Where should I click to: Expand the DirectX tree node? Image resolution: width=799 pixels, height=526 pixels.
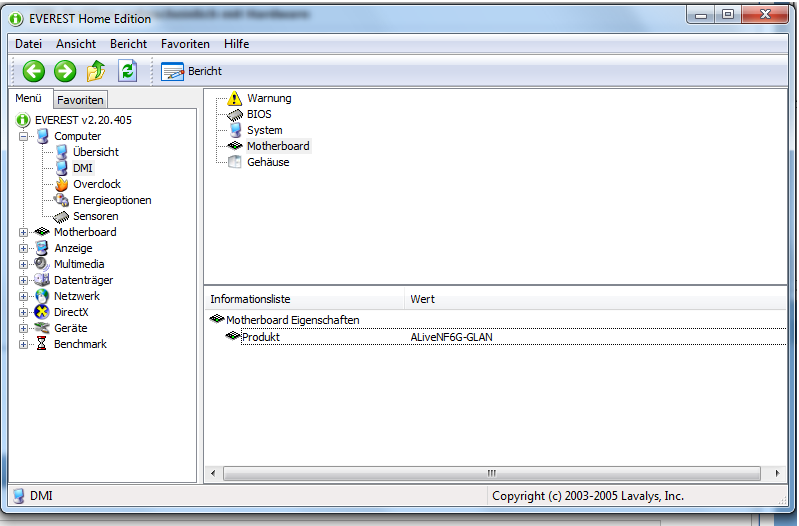pos(23,312)
